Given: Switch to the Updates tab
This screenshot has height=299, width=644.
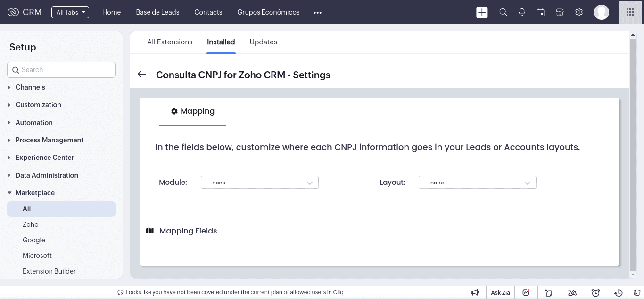Looking at the screenshot, I should point(263,42).
